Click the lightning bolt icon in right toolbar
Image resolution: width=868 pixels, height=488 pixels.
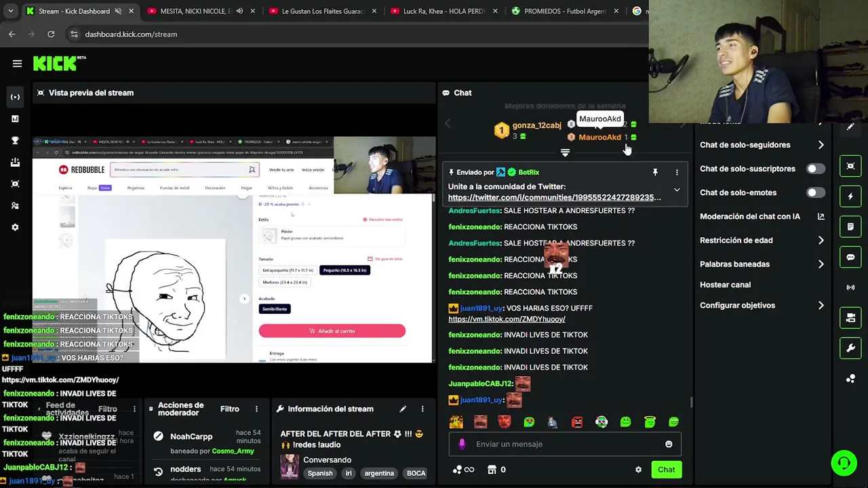pyautogui.click(x=850, y=197)
